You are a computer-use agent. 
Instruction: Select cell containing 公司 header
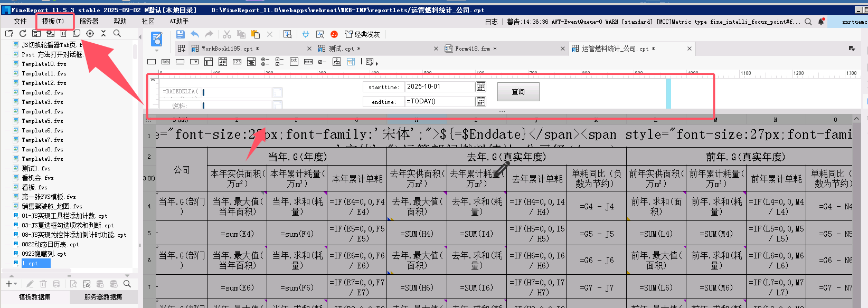(182, 170)
